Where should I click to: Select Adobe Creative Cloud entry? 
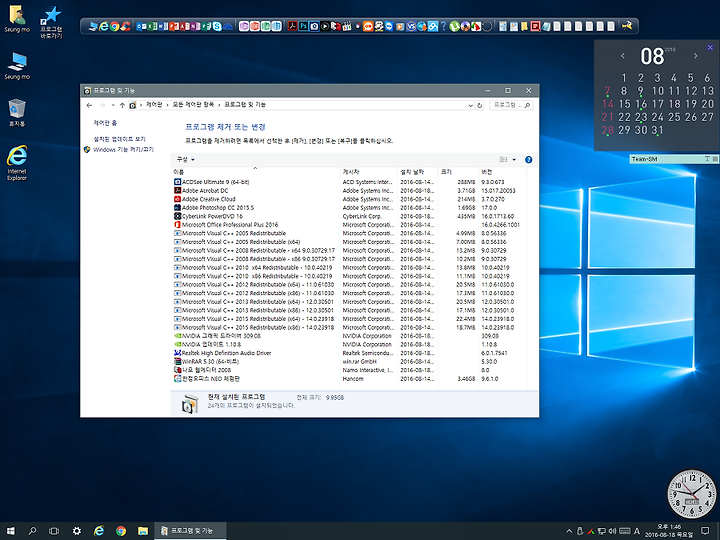coord(349,199)
